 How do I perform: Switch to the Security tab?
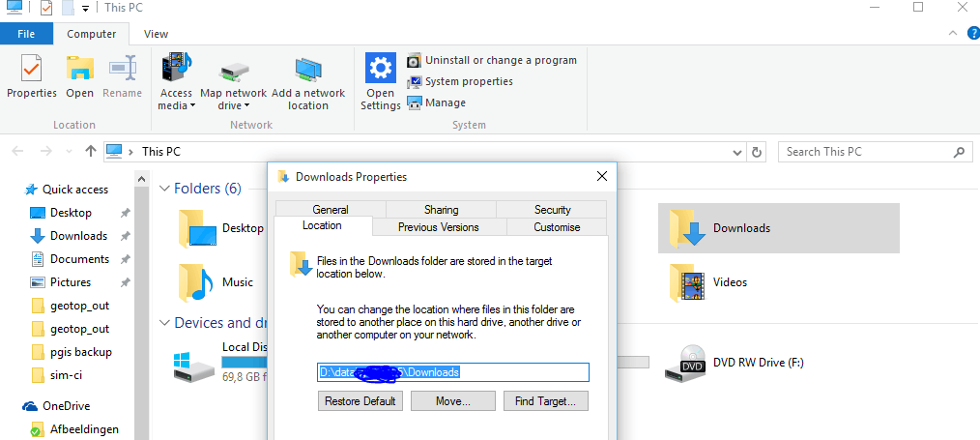552,210
